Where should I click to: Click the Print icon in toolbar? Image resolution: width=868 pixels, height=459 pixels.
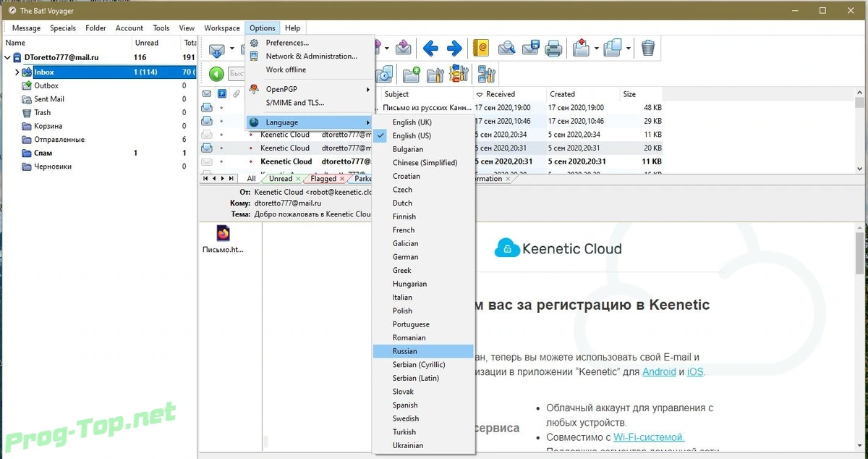(553, 49)
